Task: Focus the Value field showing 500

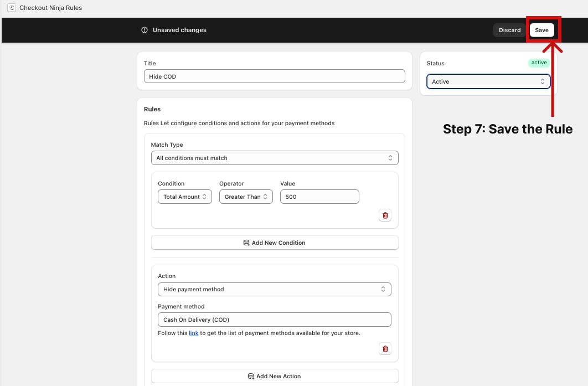Action: pos(319,197)
